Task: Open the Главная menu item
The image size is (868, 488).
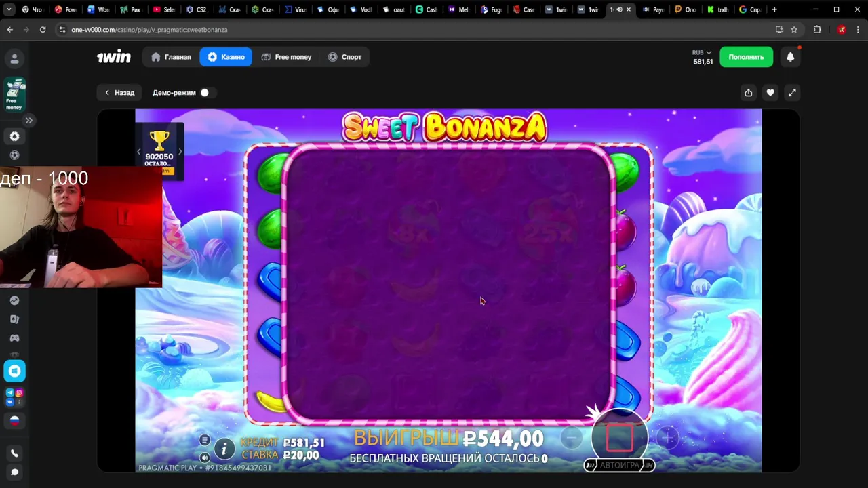Action: pos(171,57)
